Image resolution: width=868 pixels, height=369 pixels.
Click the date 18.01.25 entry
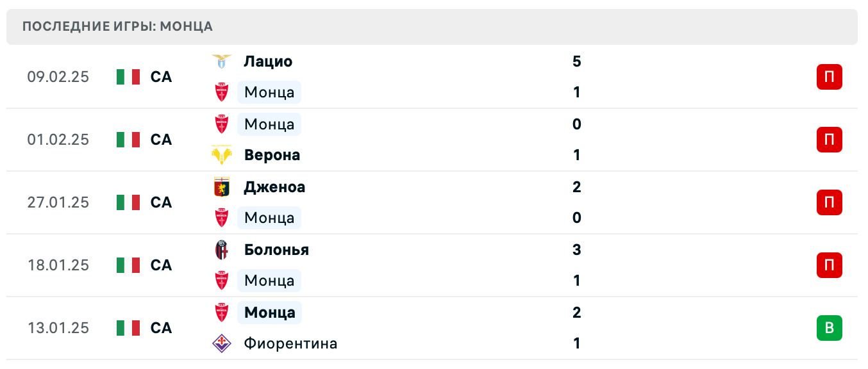[58, 265]
